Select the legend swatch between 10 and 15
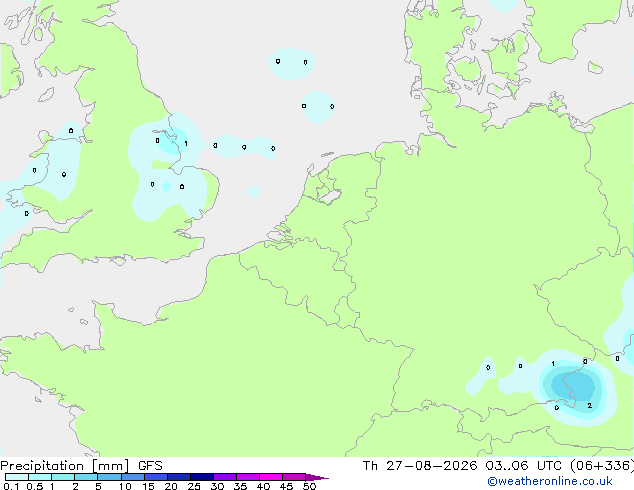The image size is (634, 490). click(133, 477)
